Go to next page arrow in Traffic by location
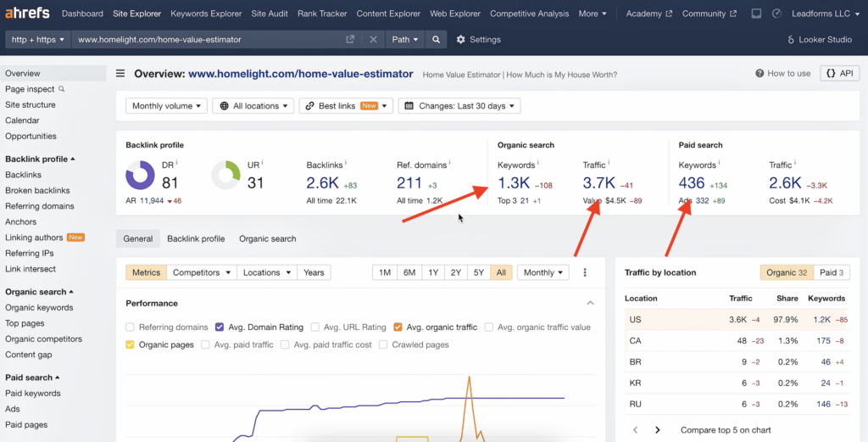This screenshot has width=868, height=442. click(658, 430)
